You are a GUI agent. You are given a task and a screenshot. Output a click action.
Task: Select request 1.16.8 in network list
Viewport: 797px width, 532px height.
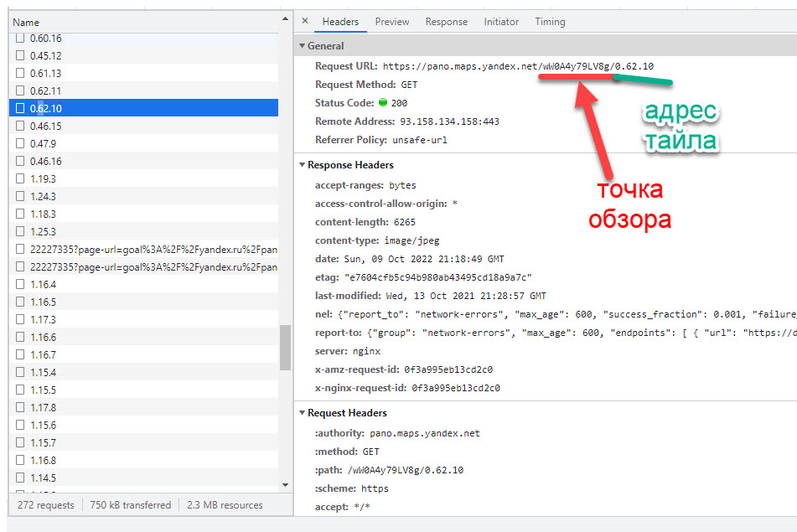(x=43, y=461)
